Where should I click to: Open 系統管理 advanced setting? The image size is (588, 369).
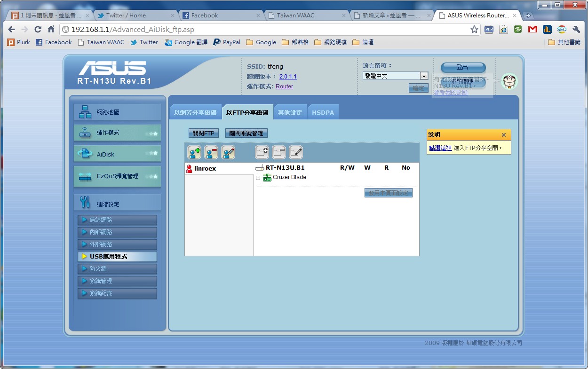click(117, 281)
